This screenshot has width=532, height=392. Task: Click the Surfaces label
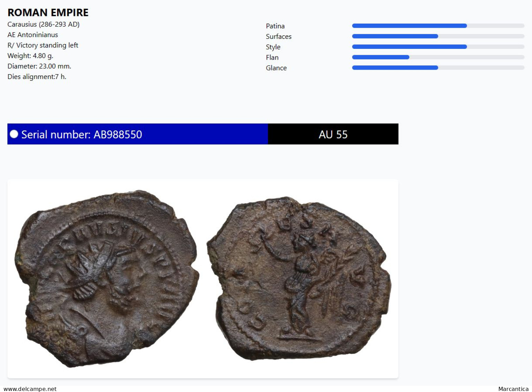pos(279,36)
